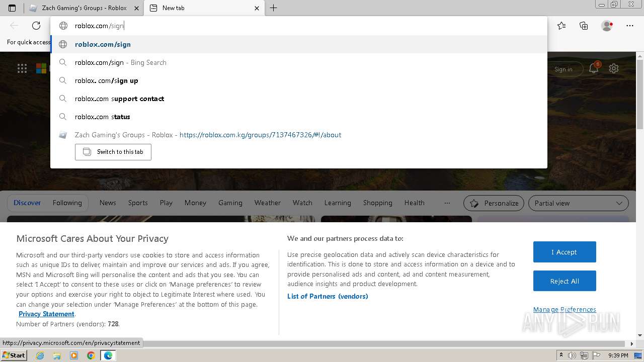This screenshot has width=644, height=362.
Task: Launch Google Chrome from taskbar
Action: [x=91, y=355]
